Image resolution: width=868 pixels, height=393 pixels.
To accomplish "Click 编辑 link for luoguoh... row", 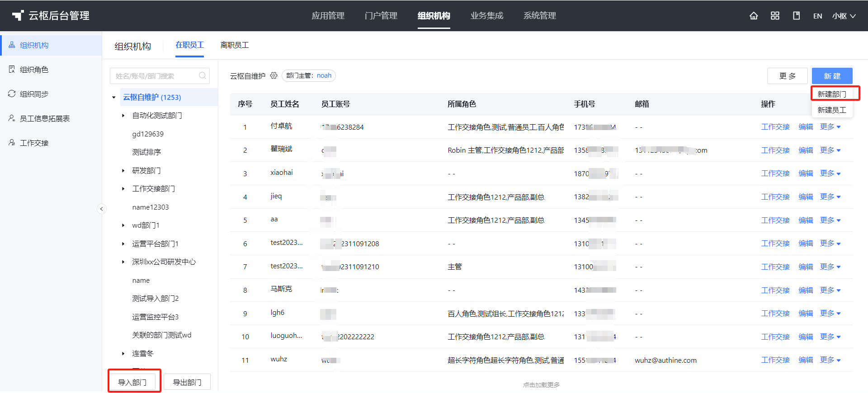I will pos(806,337).
